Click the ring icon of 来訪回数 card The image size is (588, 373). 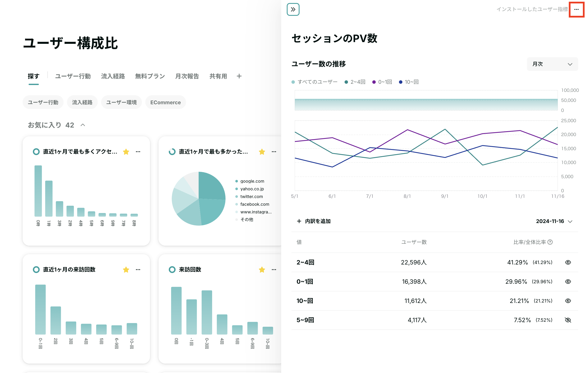(172, 269)
